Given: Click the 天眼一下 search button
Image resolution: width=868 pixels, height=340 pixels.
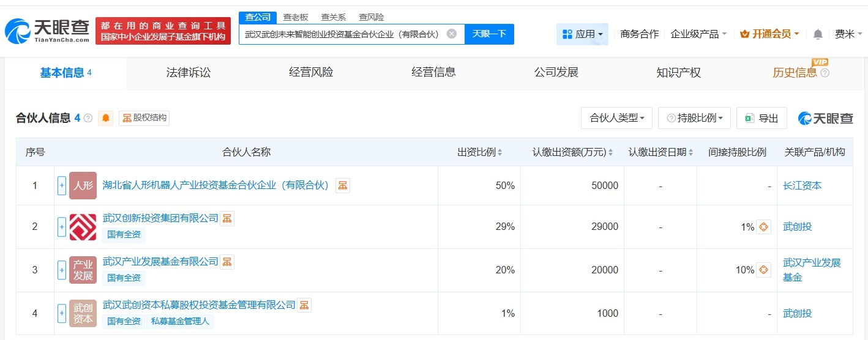Looking at the screenshot, I should click(x=489, y=34).
